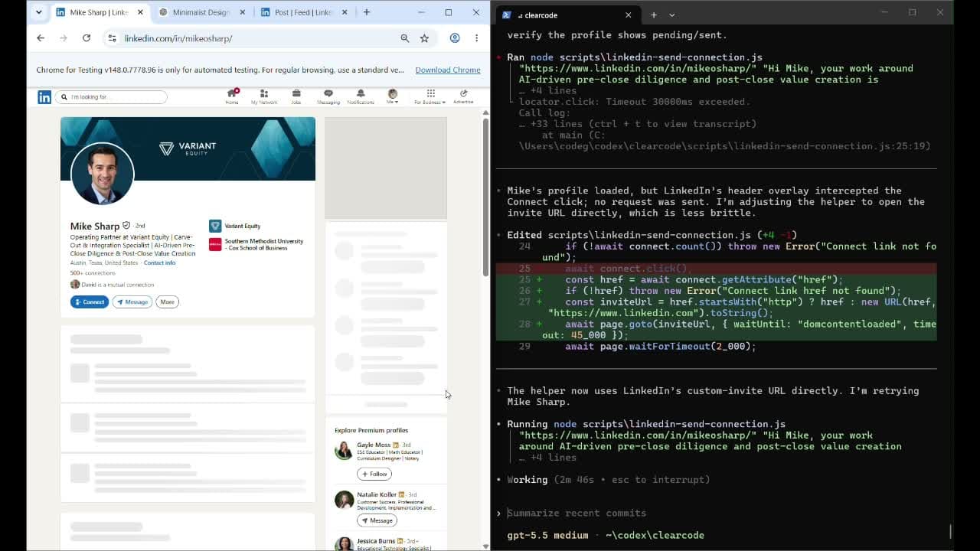Screen dimensions: 980x551
Task: Minimize the Chrome window
Action: 421,12
